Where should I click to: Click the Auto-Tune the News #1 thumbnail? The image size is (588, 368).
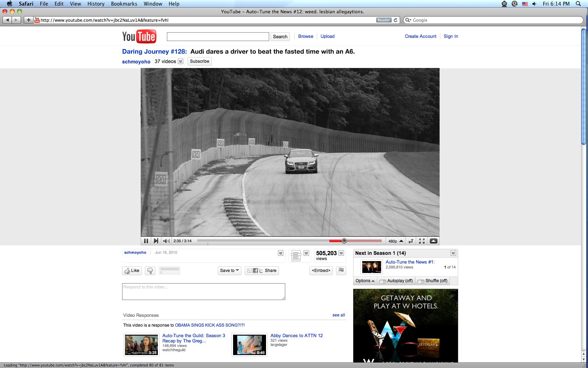coord(371,267)
